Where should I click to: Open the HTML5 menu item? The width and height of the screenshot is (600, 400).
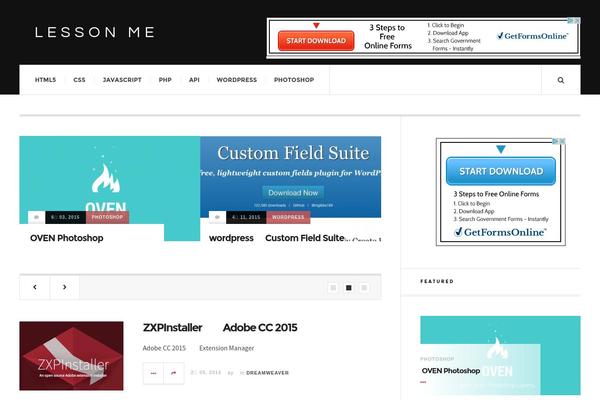tap(46, 80)
